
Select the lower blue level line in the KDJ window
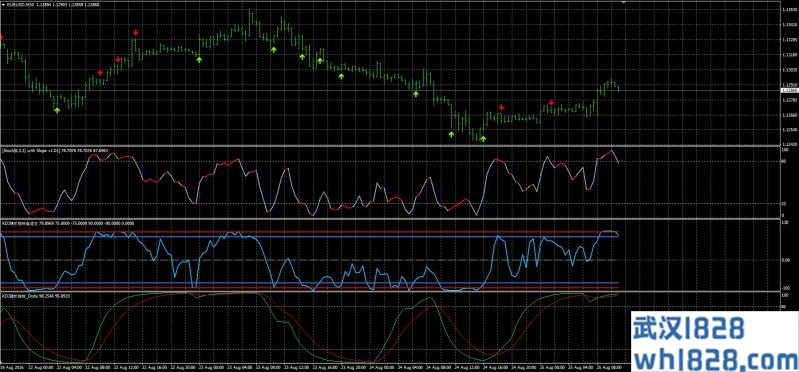(x=309, y=283)
